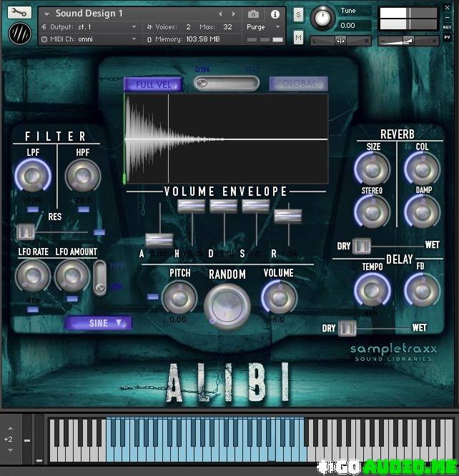
Task: Click the waveform display
Action: tap(226, 139)
